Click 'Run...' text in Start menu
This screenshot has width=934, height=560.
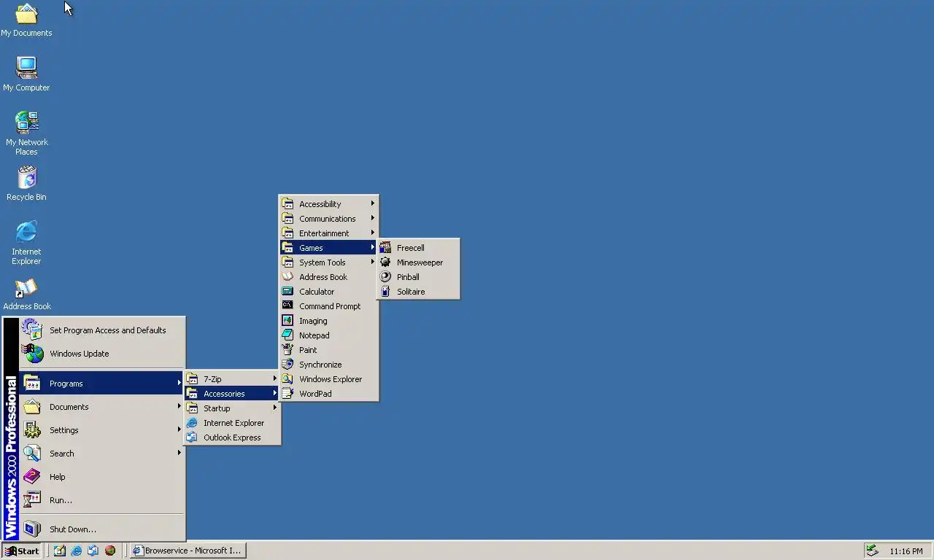[61, 500]
